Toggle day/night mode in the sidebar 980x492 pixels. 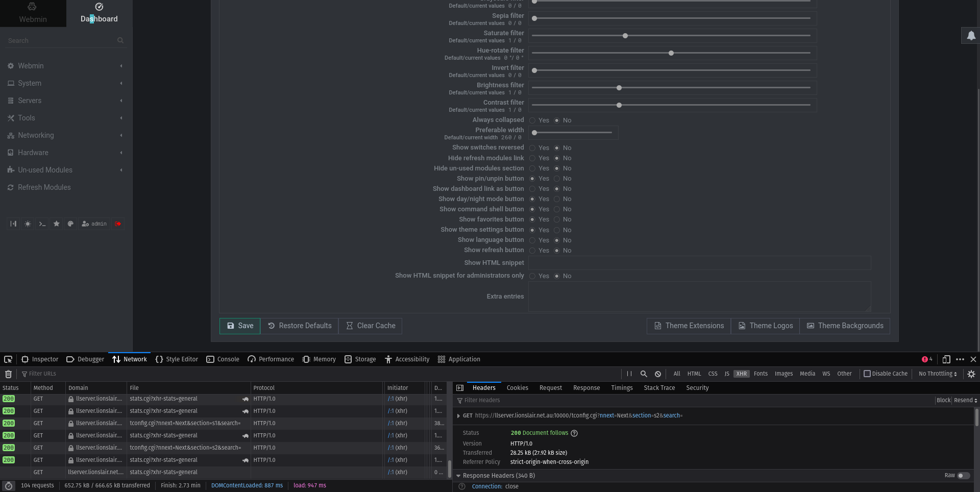click(x=27, y=224)
